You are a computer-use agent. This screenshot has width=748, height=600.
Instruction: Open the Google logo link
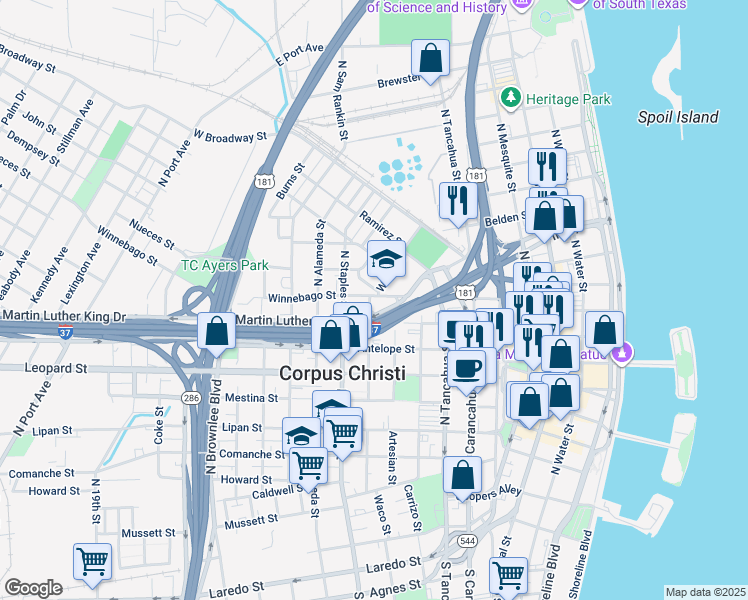click(x=33, y=588)
